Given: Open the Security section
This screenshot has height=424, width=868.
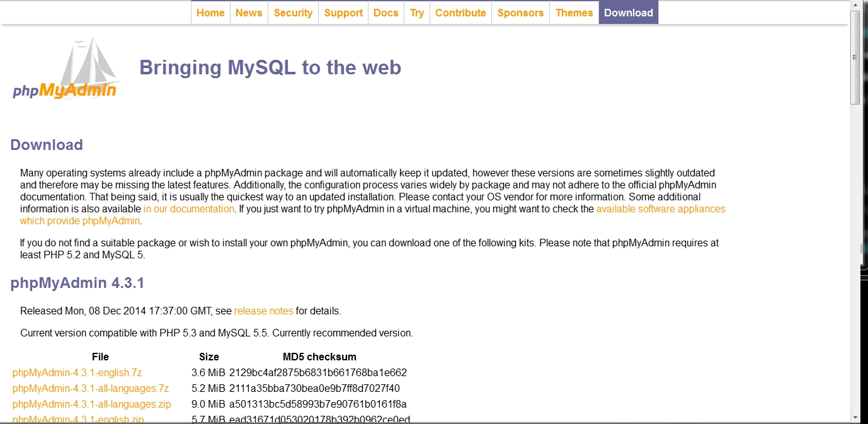Looking at the screenshot, I should pyautogui.click(x=293, y=13).
